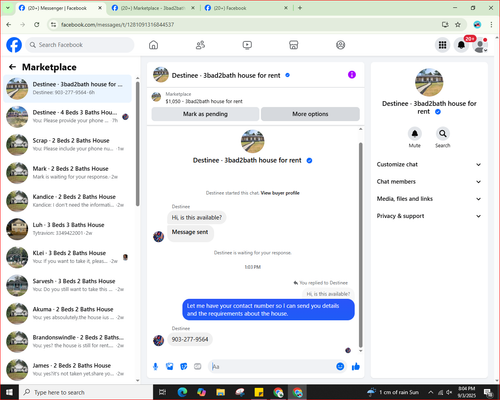This screenshot has width=500, height=400.
Task: Open Kandice 2 Beds 2 Baths chat
Action: point(68,201)
